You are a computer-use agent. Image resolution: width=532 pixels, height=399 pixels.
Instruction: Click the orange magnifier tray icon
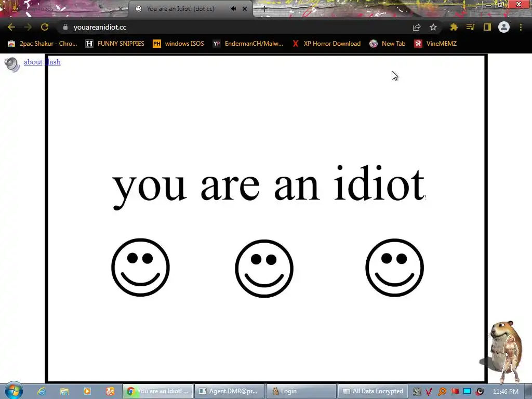pyautogui.click(x=442, y=392)
